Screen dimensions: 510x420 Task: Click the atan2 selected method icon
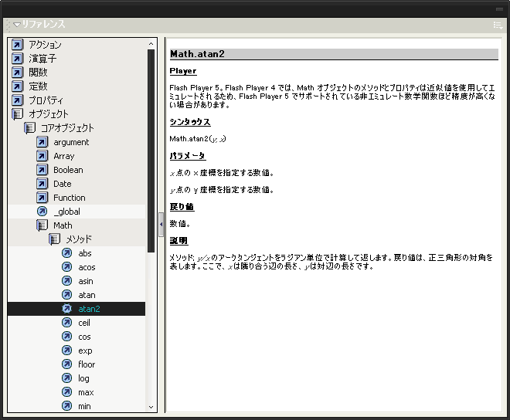point(66,309)
